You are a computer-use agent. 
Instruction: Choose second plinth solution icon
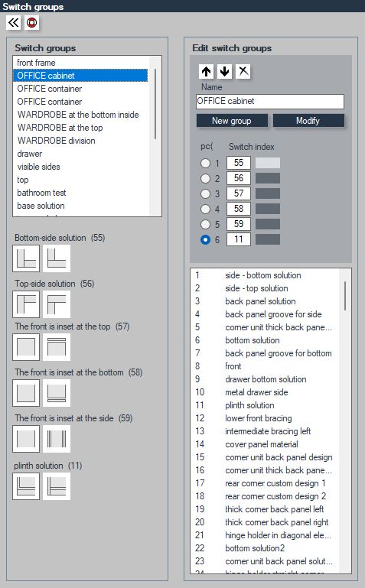pos(57,486)
